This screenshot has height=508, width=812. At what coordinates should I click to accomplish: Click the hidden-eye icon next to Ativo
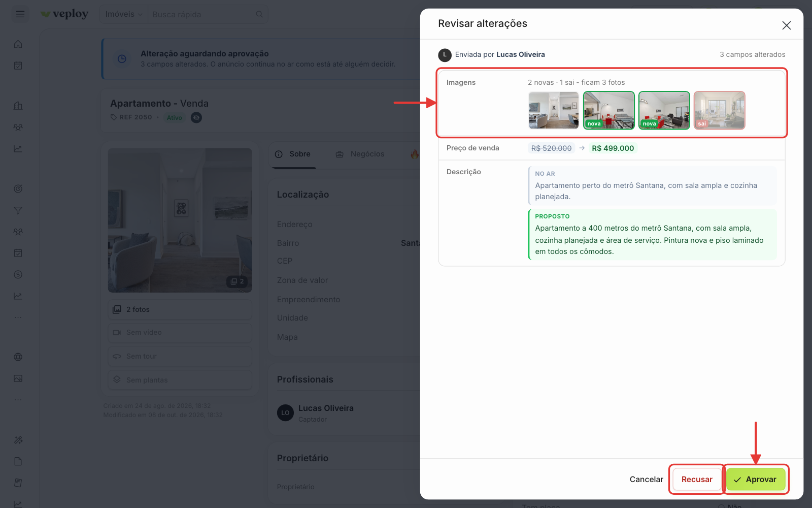click(x=196, y=117)
